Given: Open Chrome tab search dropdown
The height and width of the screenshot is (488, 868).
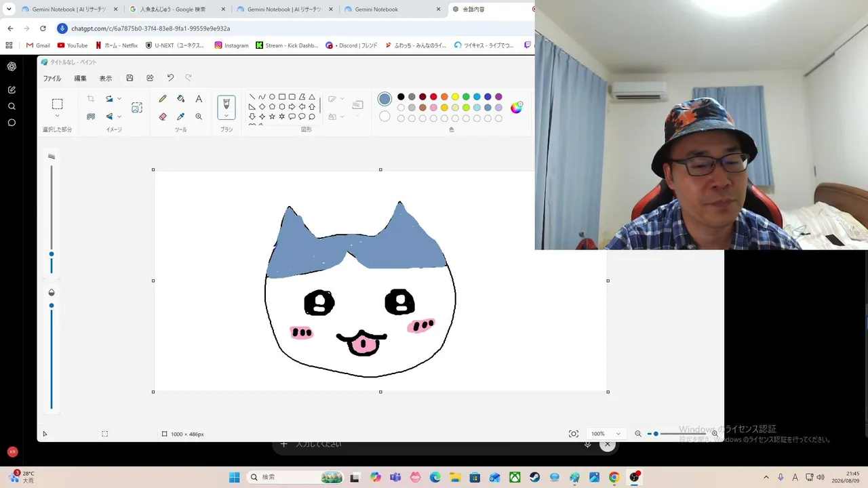Looking at the screenshot, I should click(x=9, y=9).
